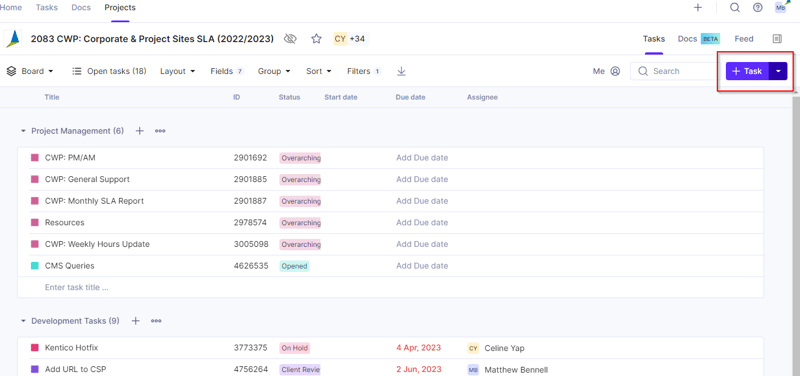Open Development Tasks group more options
The width and height of the screenshot is (800, 376).
click(x=156, y=321)
